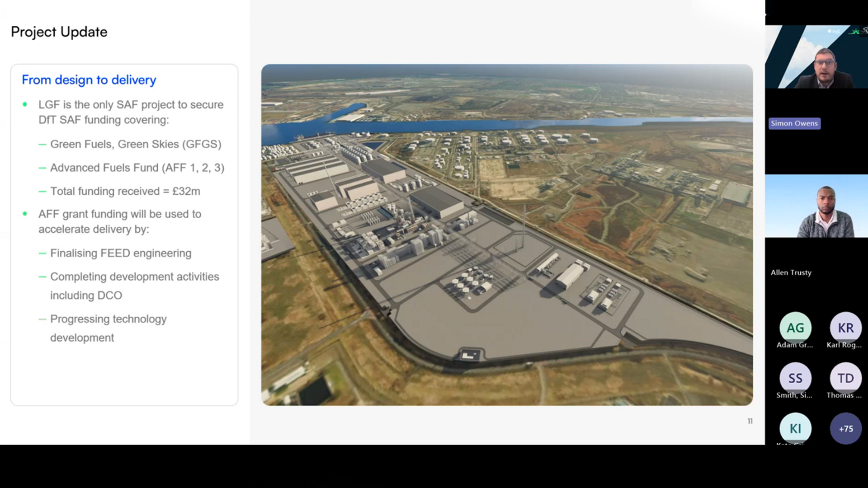
Task: Click the Finalising FEED engineering bullet
Action: 121,253
